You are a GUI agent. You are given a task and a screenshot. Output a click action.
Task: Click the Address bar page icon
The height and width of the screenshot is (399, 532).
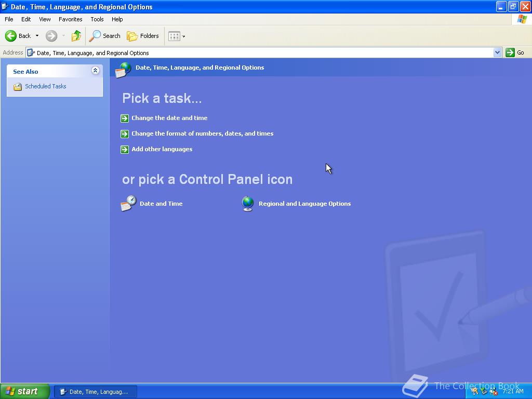tap(31, 52)
